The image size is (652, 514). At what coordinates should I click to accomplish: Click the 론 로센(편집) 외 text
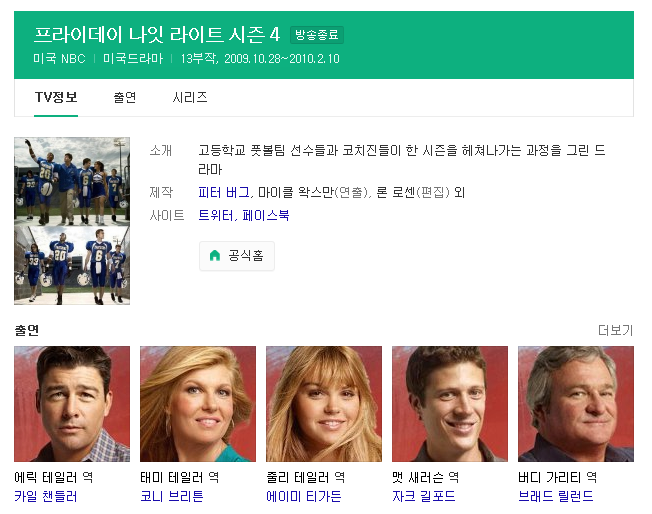(421, 192)
